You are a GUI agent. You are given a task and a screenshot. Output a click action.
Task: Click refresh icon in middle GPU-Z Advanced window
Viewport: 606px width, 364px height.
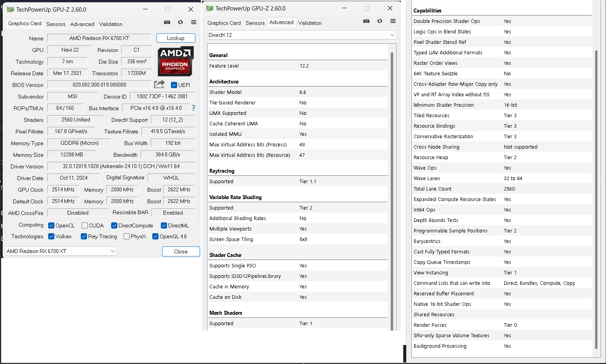380,21
